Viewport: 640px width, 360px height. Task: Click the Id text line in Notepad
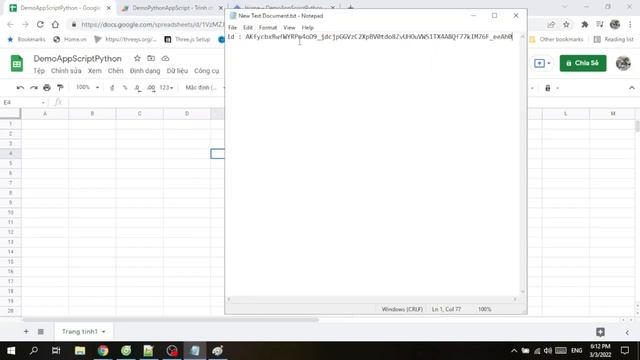point(370,37)
